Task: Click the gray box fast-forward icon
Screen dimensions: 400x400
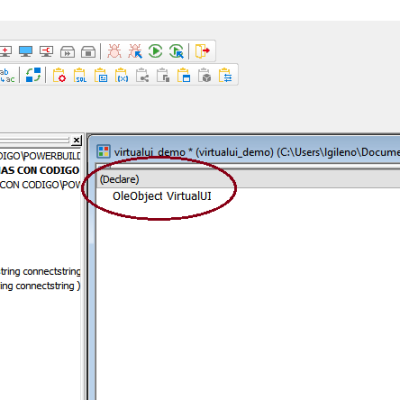Action: point(67,52)
